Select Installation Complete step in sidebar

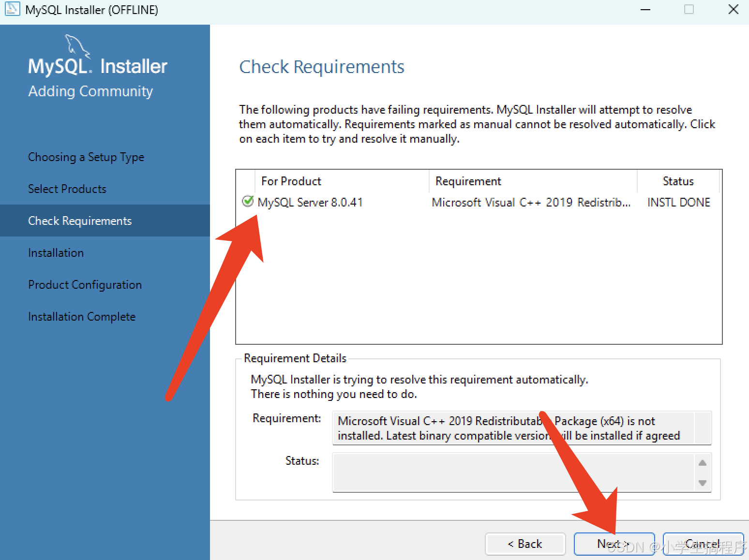pos(82,317)
